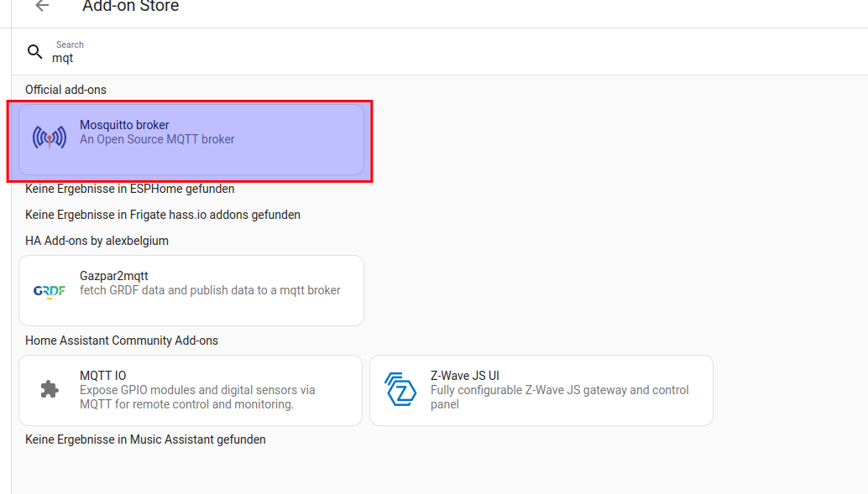The width and height of the screenshot is (868, 494).
Task: Click the GRDF logo on Gazpar2mqtt
Action: pos(50,291)
